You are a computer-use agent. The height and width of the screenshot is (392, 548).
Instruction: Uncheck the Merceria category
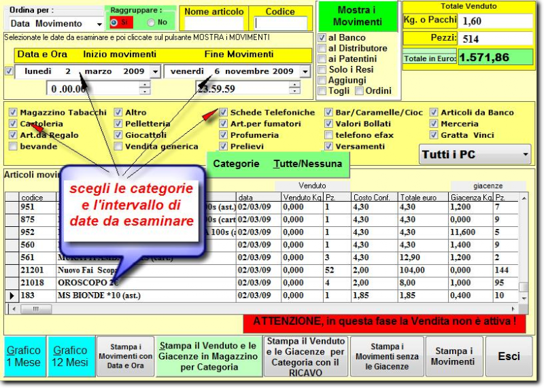click(434, 124)
